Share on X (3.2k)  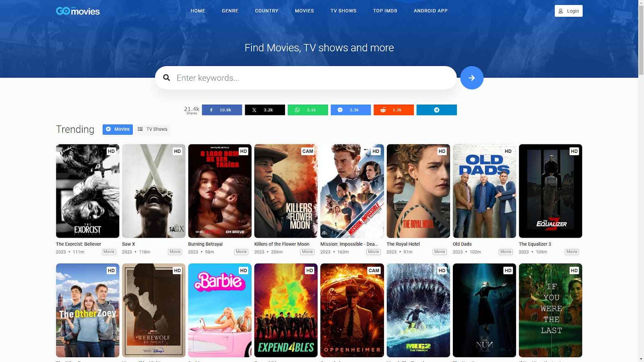point(265,110)
